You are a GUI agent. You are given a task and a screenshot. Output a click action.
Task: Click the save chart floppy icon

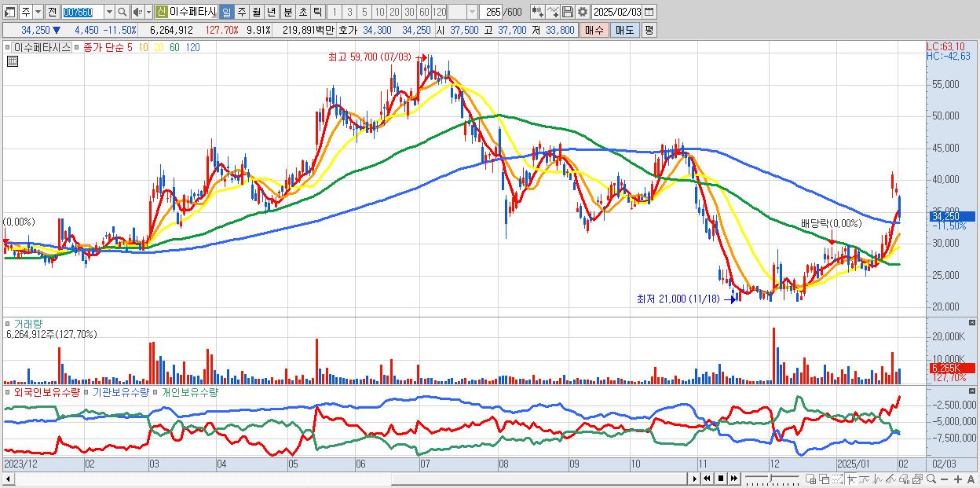click(567, 12)
